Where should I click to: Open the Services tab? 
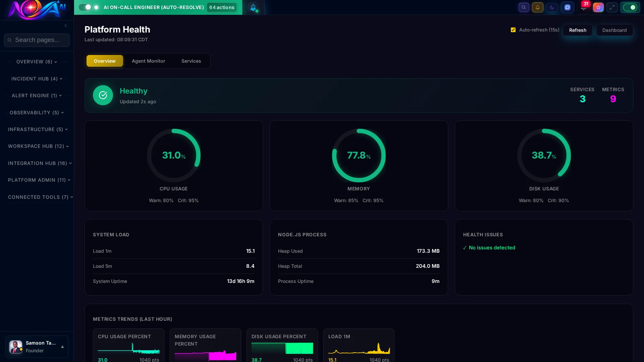[191, 61]
